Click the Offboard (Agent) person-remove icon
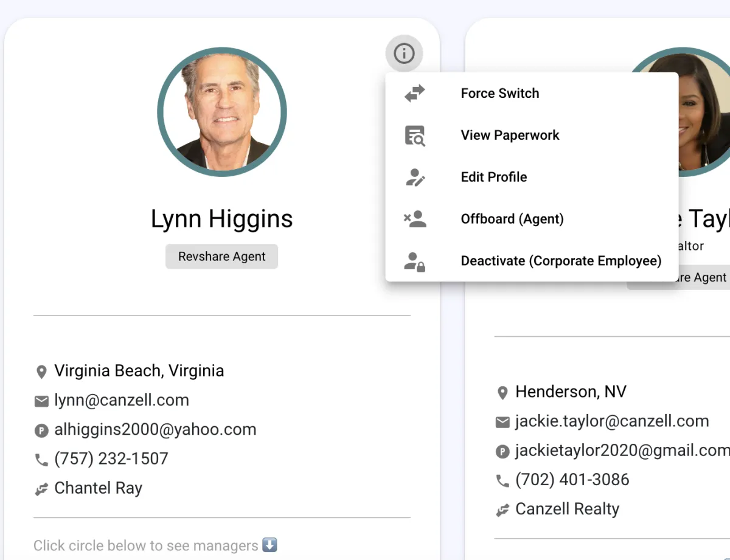The height and width of the screenshot is (560, 730). (415, 219)
